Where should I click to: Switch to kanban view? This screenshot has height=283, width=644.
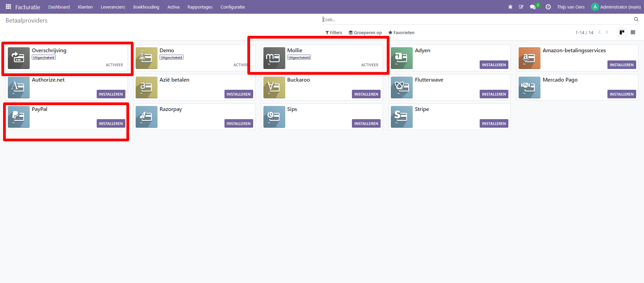(622, 32)
